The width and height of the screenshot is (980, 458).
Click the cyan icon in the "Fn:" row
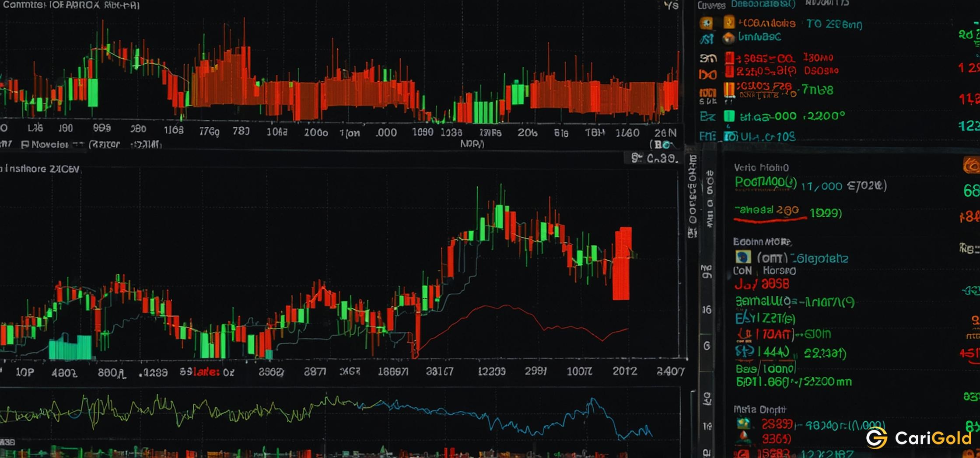pos(730,136)
